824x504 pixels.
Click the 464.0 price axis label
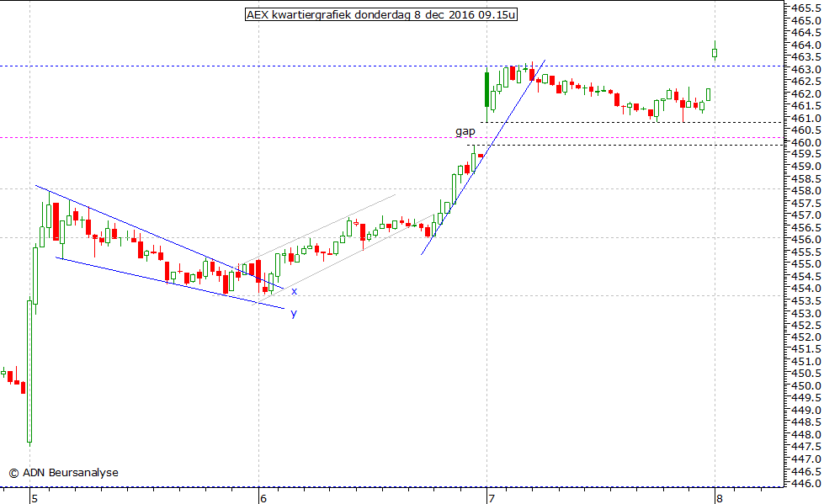pyautogui.click(x=805, y=45)
